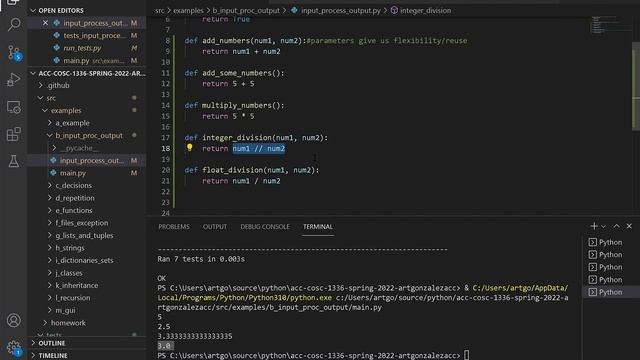Open the Extensions view
Image resolution: width=640 pixels, height=360 pixels.
click(x=14, y=134)
